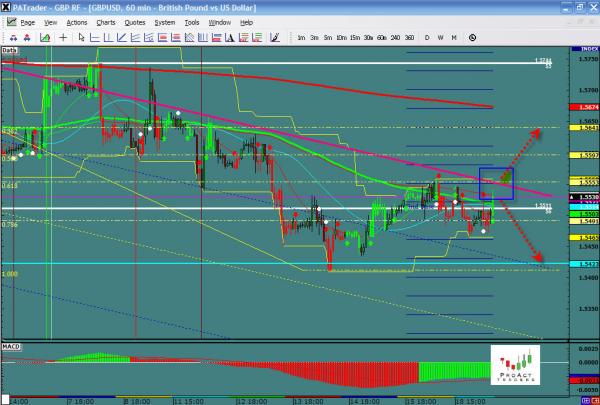Open the Charts menu
The image size is (600, 405).
[105, 21]
